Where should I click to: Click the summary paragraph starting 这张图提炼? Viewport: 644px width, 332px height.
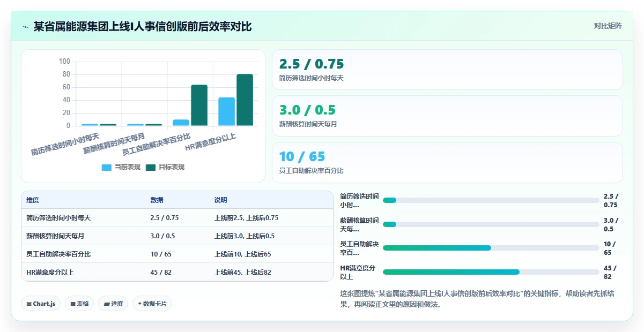pos(478,299)
